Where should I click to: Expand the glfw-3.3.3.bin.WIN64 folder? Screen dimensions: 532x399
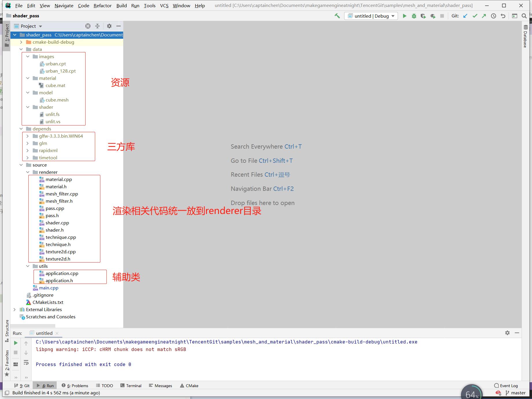tap(28, 136)
